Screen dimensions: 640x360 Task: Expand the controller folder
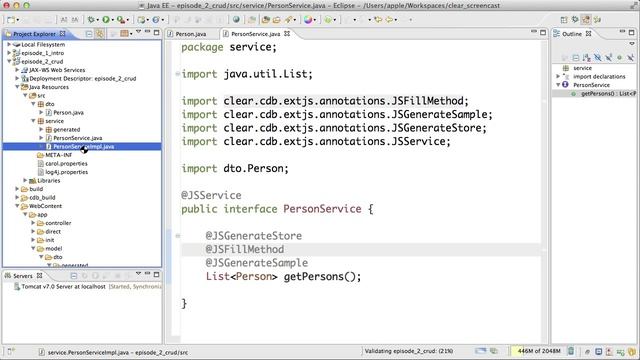point(33,223)
